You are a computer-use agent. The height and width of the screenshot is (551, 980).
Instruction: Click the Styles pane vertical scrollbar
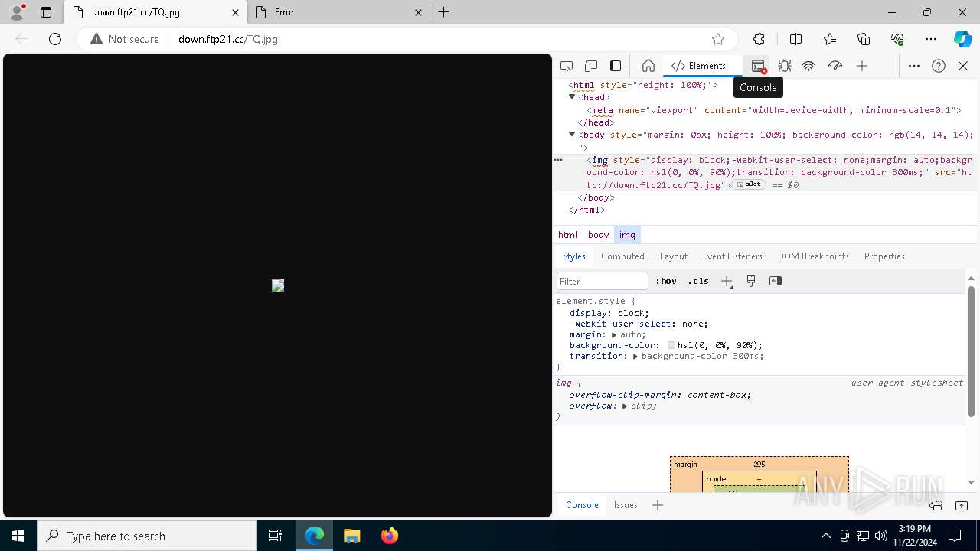(971, 351)
